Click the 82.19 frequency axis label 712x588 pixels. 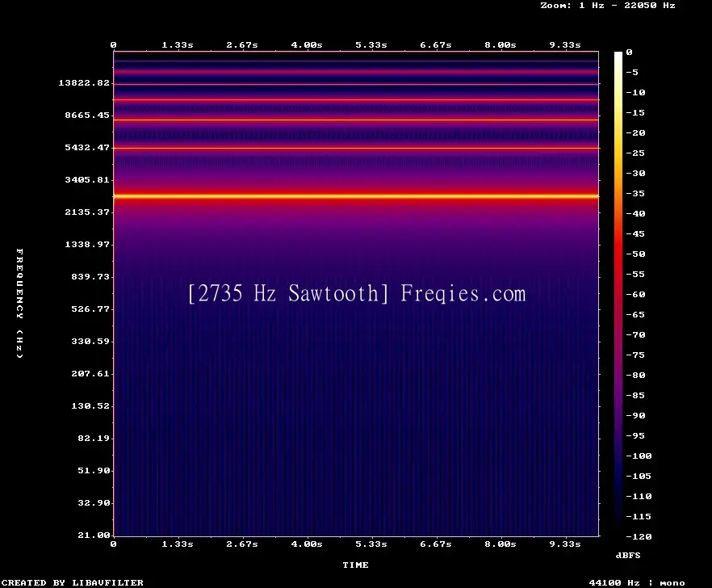click(x=94, y=438)
